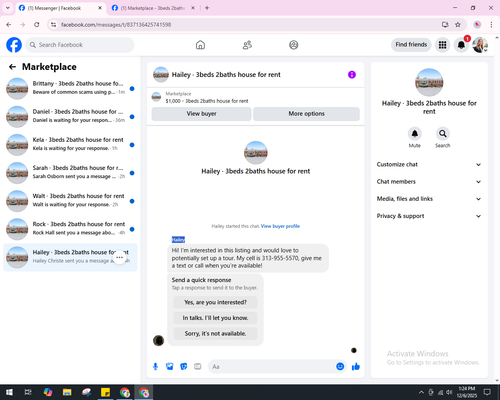Open the install app icon in address bar
This screenshot has height=400, width=500.
(x=445, y=25)
